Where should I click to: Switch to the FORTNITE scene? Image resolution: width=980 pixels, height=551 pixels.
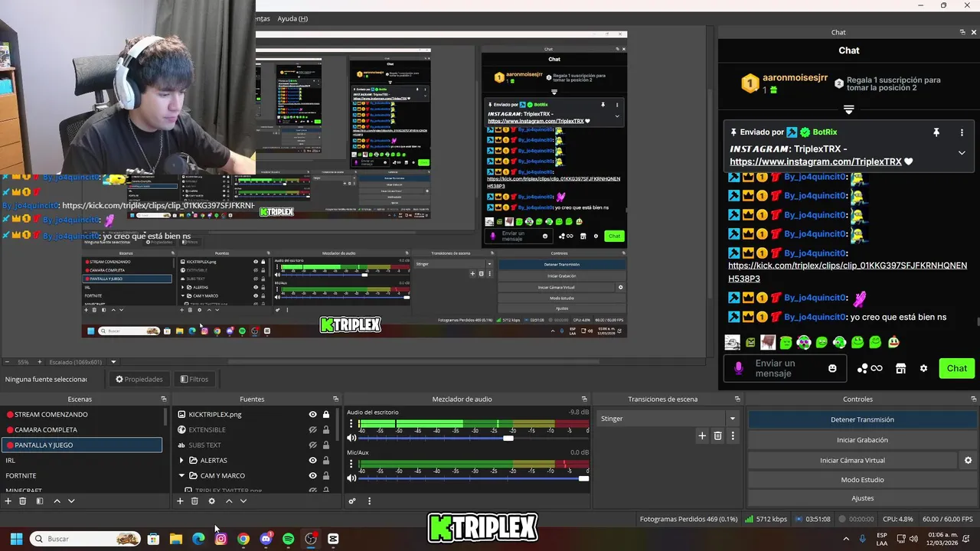(82, 475)
